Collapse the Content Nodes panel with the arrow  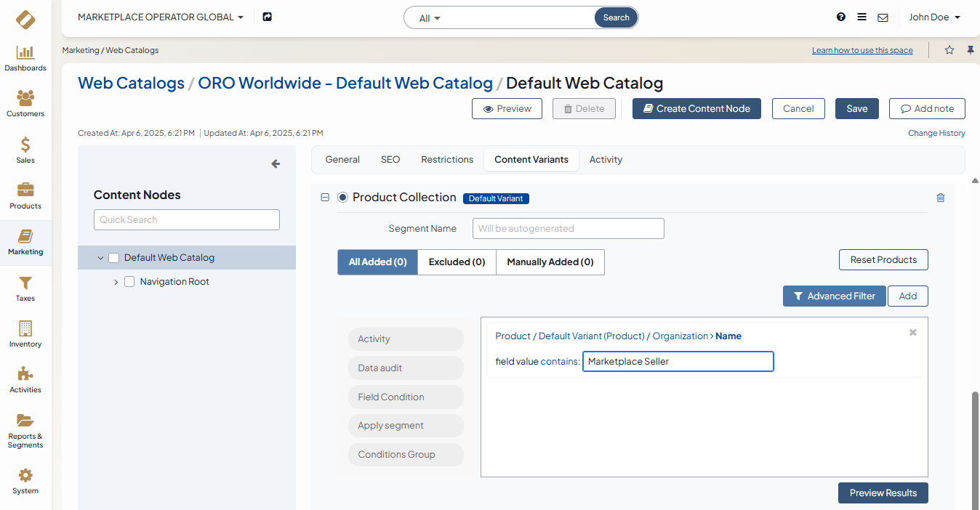pyautogui.click(x=276, y=164)
